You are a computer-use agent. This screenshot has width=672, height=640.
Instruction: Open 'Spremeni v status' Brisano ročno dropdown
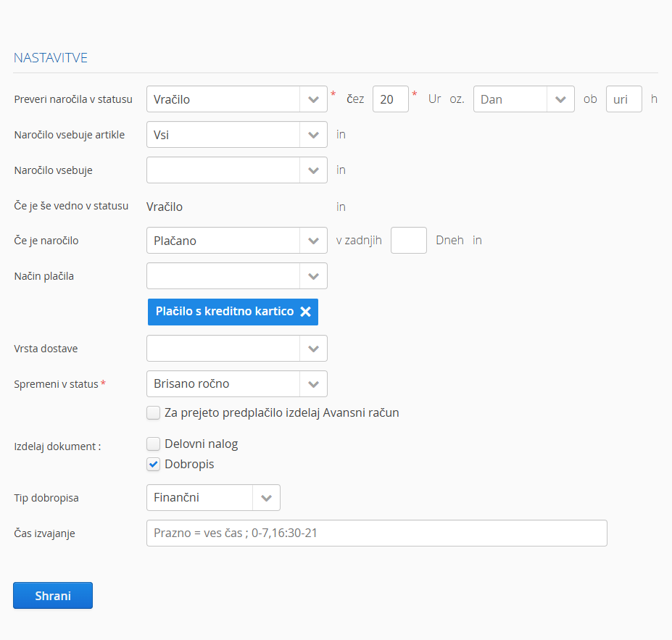pos(313,384)
